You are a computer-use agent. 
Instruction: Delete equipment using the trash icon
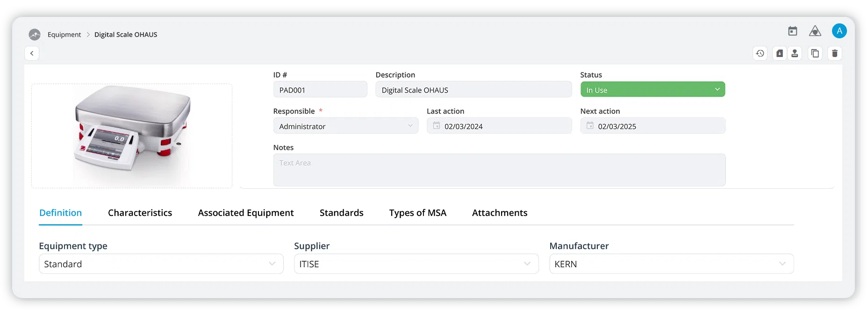(x=834, y=53)
